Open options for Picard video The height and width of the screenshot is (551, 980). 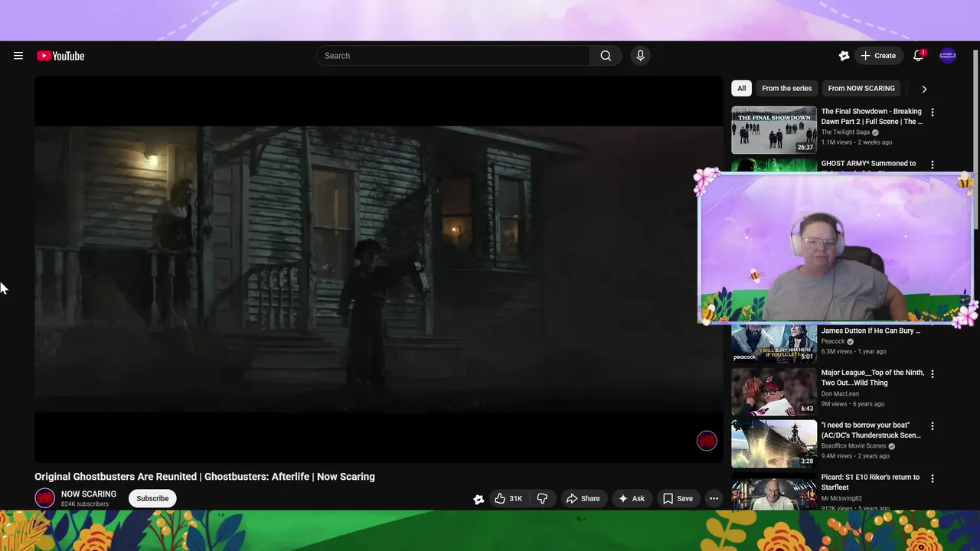[x=932, y=478]
